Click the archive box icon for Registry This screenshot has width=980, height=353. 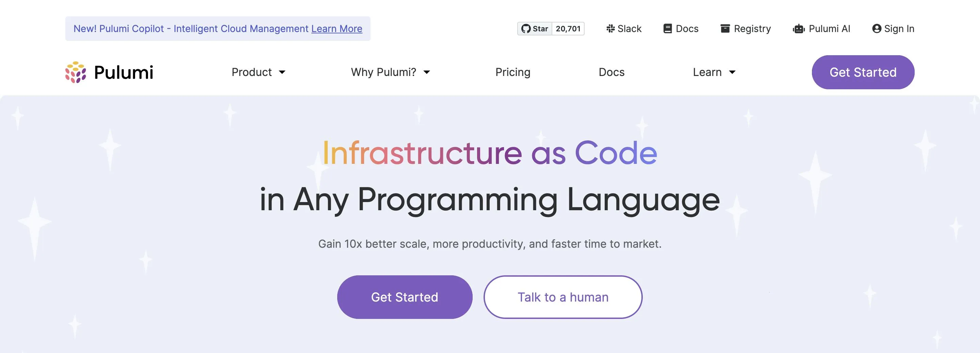(x=725, y=29)
